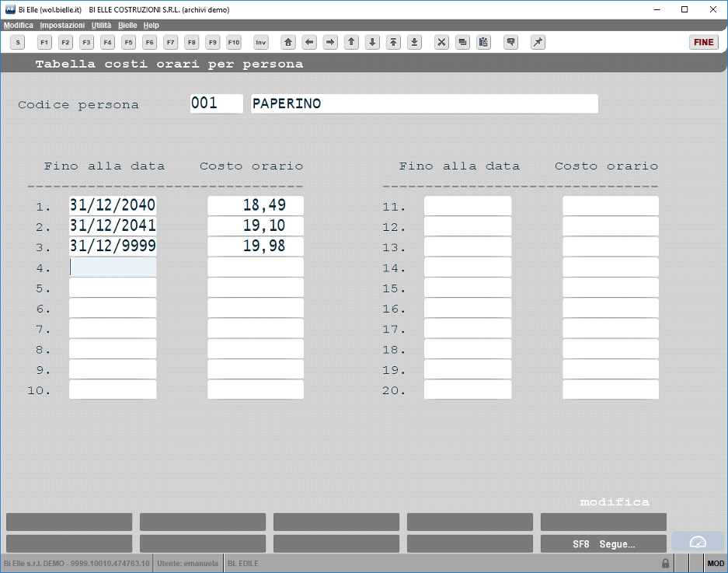Viewport: 728px width, 573px height.
Task: Open the Impostazioni menu
Action: (62, 25)
